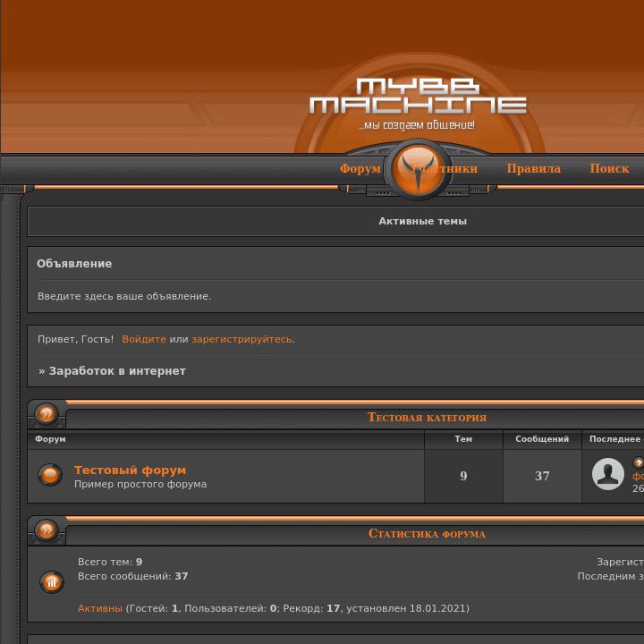Image resolution: width=644 pixels, height=644 pixels.
Task: Click the forum statistics chart icon
Action: click(52, 582)
